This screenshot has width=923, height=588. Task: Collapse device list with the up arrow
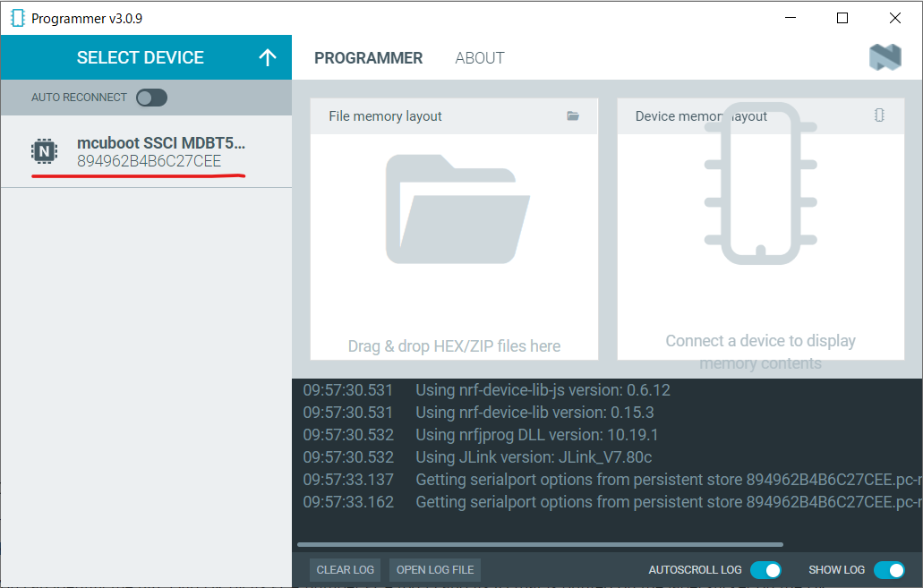pos(267,57)
